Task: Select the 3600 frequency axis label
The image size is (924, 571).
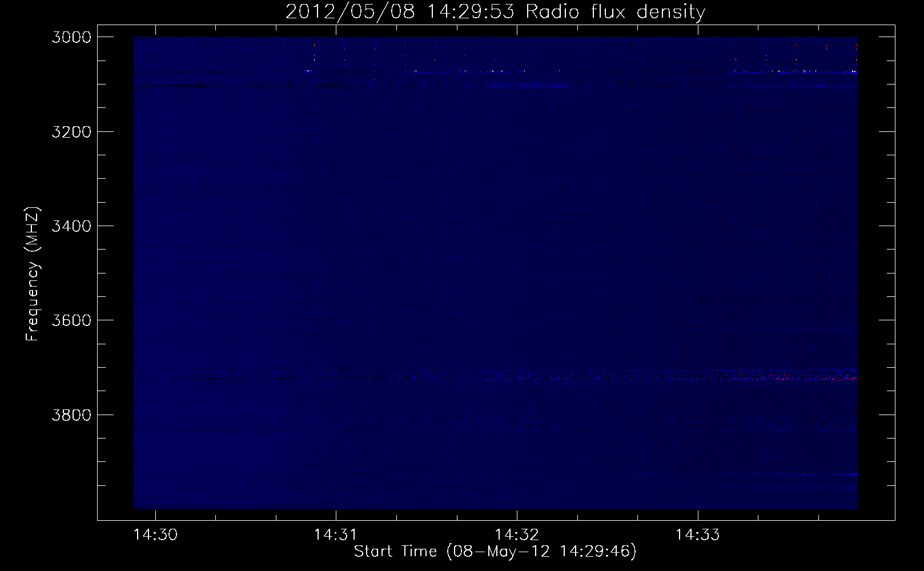Action: (71, 320)
